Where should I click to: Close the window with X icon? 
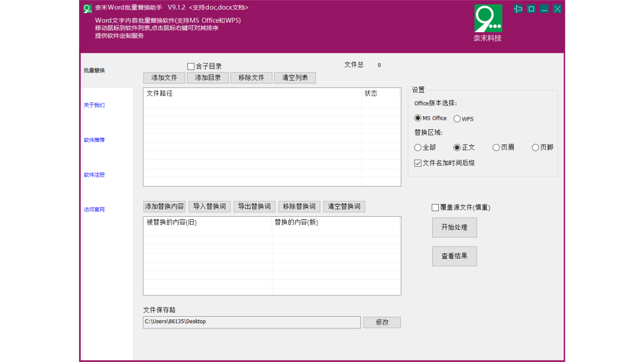pyautogui.click(x=557, y=9)
